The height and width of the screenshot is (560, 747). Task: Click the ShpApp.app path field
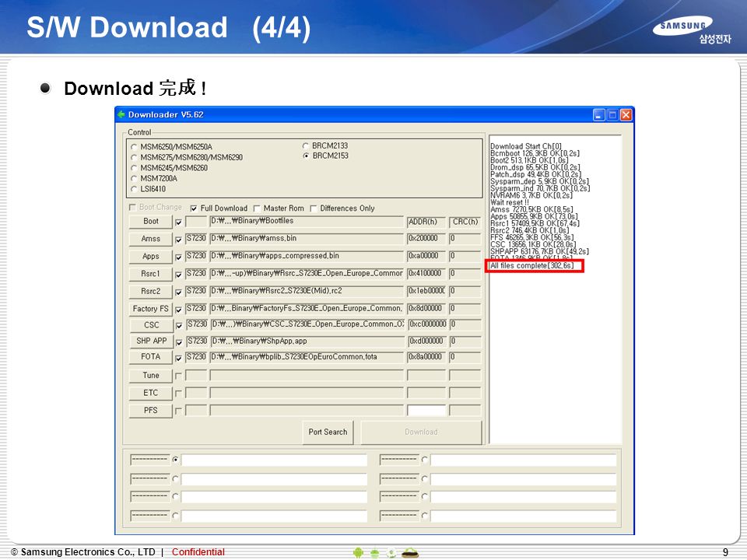307,341
